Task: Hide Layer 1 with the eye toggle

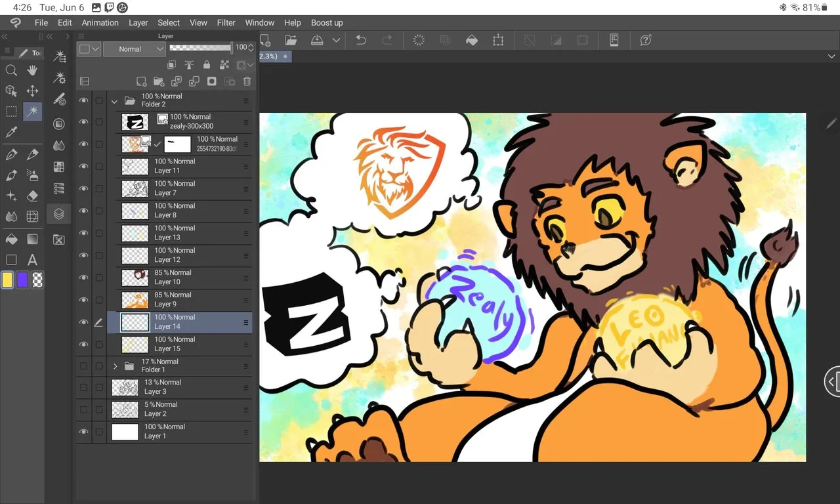Action: [x=83, y=432]
